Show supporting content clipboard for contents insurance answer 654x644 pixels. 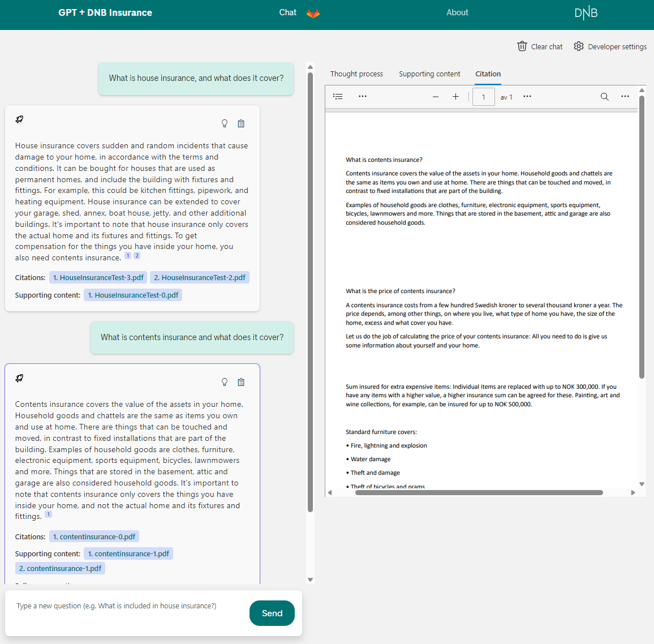(241, 382)
